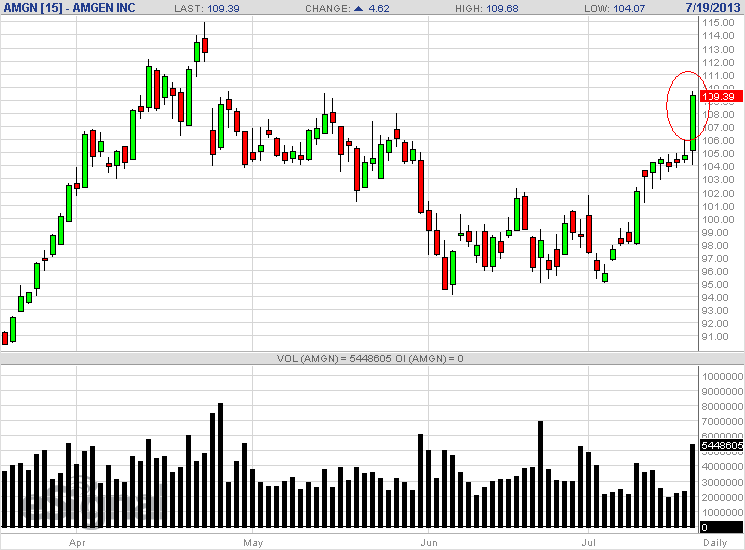Click the black 5448605 volume tag
This screenshot has width=745, height=550.
[x=722, y=446]
